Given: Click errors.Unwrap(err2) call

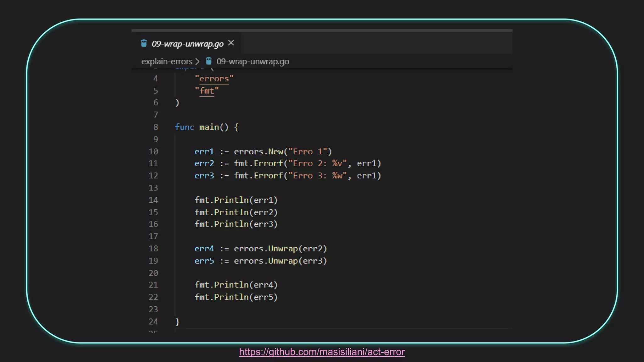Looking at the screenshot, I should click(x=280, y=249).
